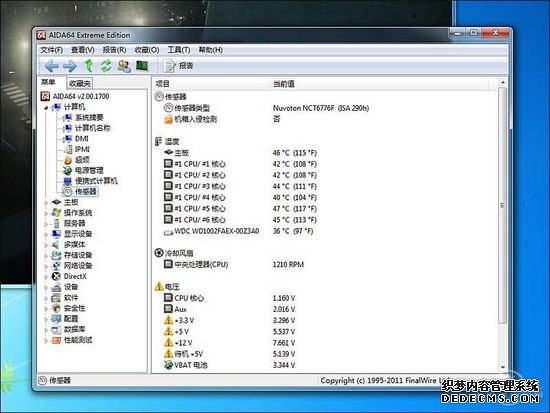Expand the 多媒体 tree node
The width and height of the screenshot is (550, 413).
[x=46, y=245]
